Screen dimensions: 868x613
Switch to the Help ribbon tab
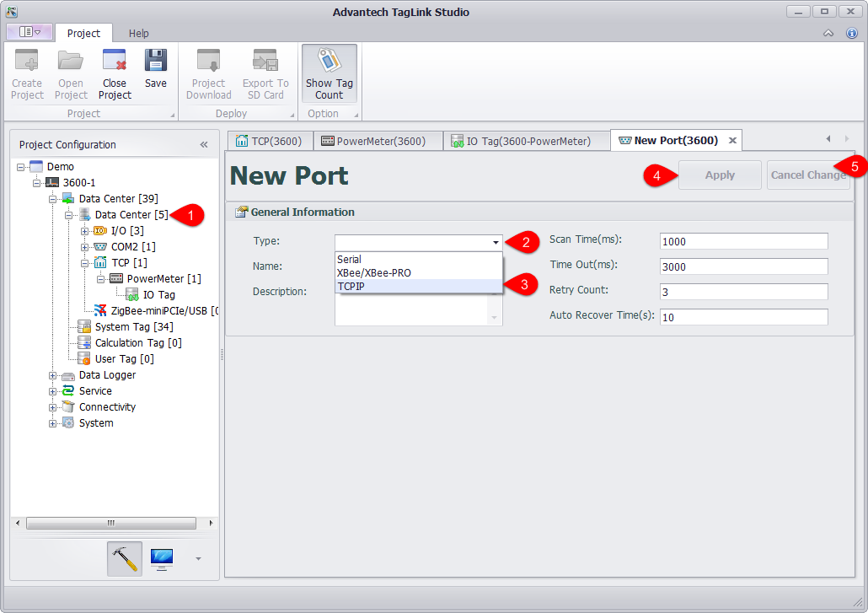[x=138, y=33]
